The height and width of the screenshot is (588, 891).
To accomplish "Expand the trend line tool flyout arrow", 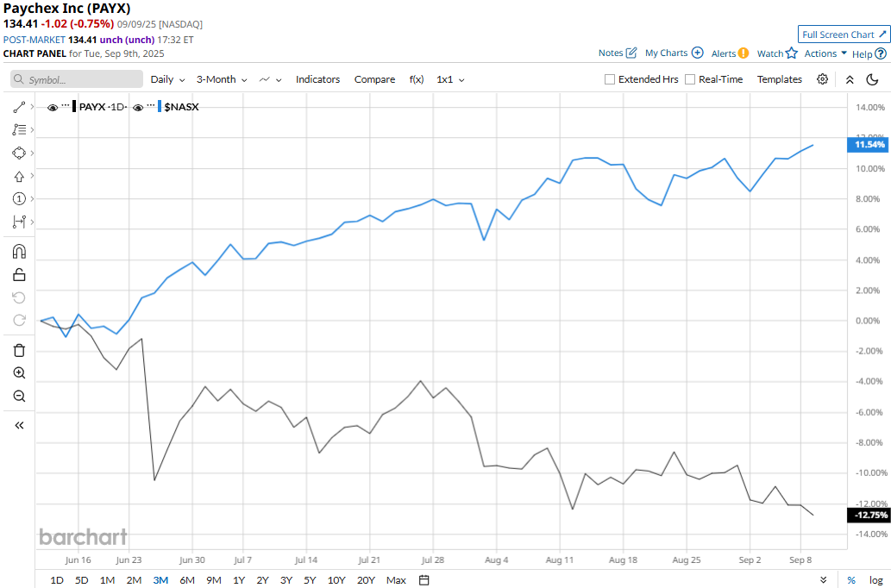I will pyautogui.click(x=32, y=107).
